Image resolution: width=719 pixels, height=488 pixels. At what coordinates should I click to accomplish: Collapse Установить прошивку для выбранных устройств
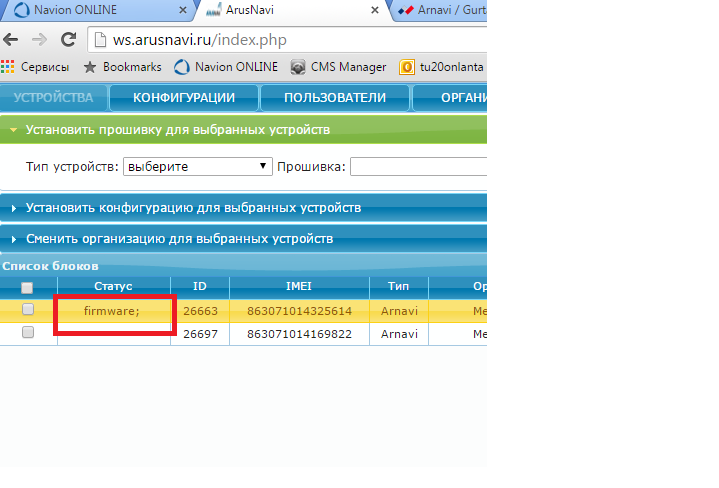tap(178, 130)
